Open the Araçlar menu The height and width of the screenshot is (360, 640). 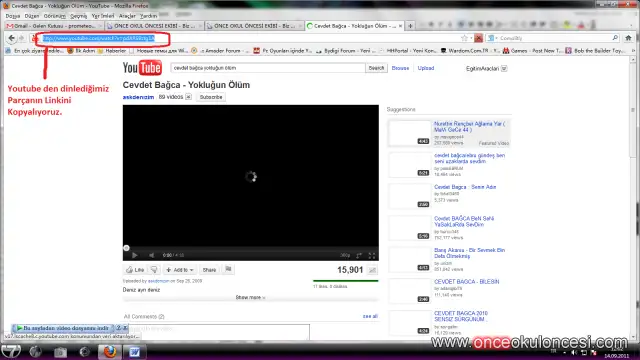coord(127,16)
